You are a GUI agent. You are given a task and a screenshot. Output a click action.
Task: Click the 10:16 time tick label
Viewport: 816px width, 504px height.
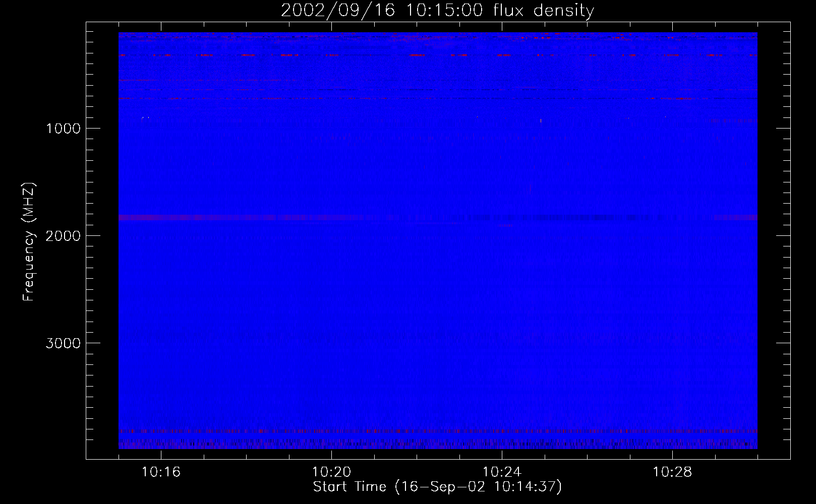coord(161,472)
